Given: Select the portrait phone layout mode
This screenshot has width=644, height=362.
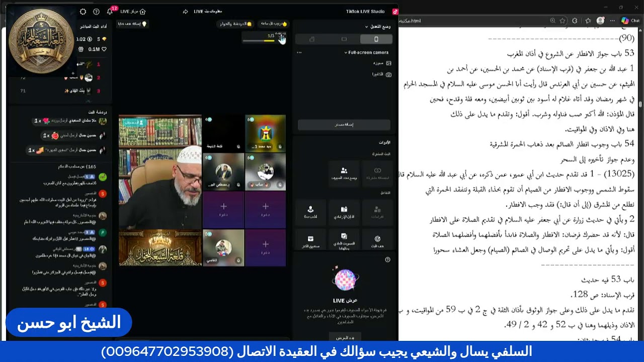Looking at the screenshot, I should (x=376, y=39).
